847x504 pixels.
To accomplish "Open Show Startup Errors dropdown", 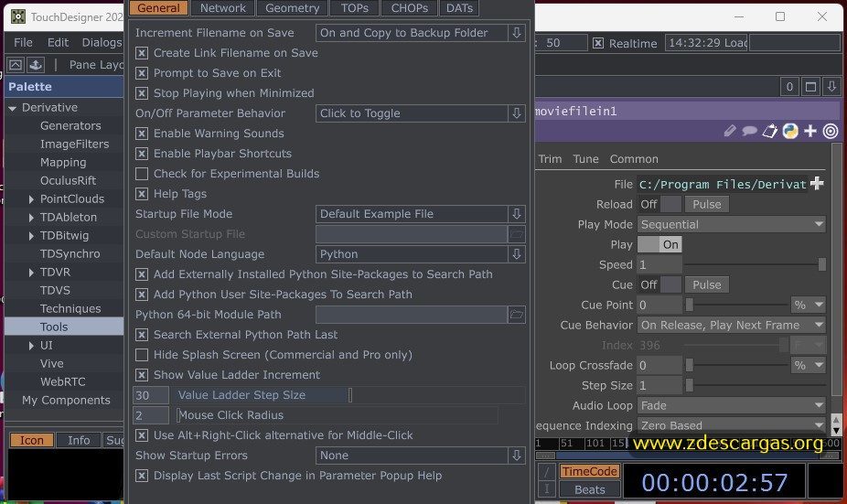I will pyautogui.click(x=420, y=456).
